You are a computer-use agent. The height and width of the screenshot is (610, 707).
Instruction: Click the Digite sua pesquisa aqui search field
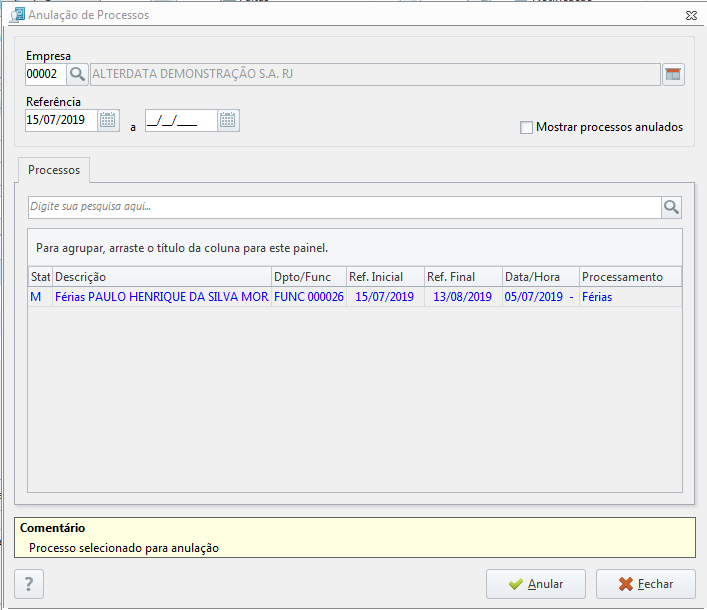[344, 207]
